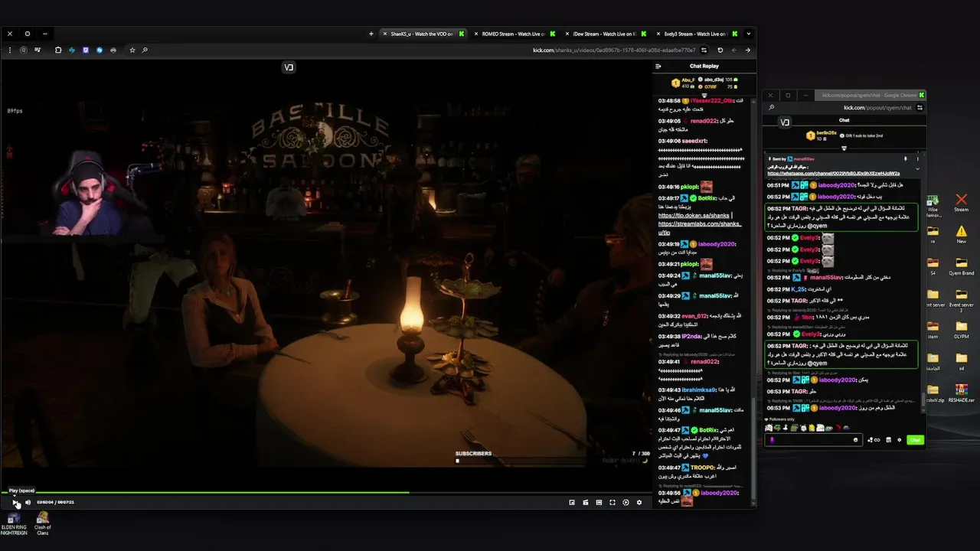This screenshot has height=551, width=980.
Task: Open the tab list dropdown arrow
Action: click(x=748, y=34)
